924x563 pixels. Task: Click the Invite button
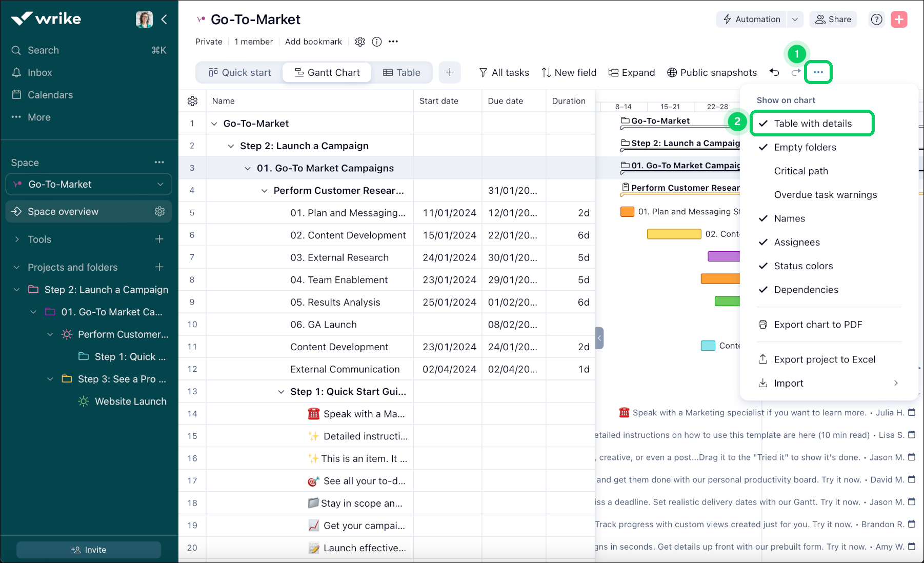tap(89, 550)
